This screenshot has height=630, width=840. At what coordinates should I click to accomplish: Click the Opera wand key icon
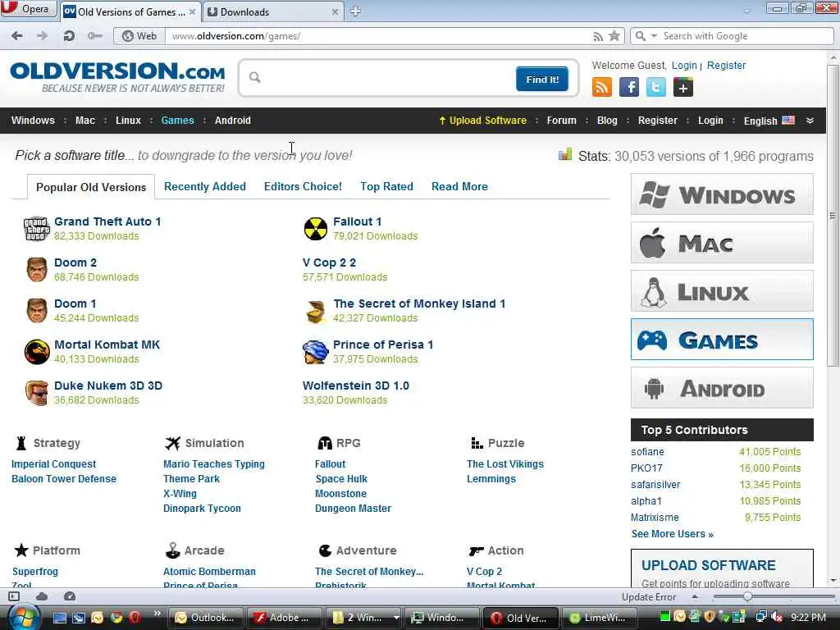point(95,36)
